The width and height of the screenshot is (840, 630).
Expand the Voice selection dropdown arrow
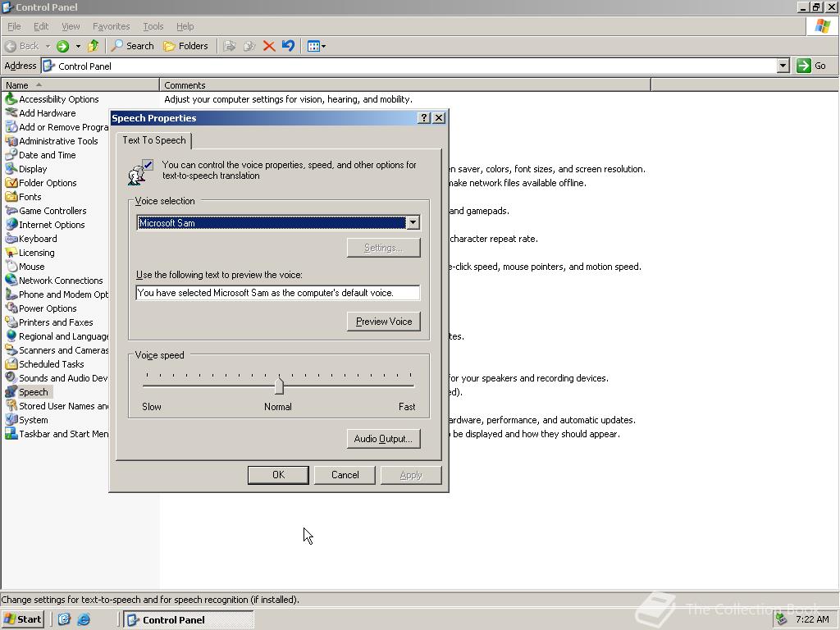click(x=413, y=223)
